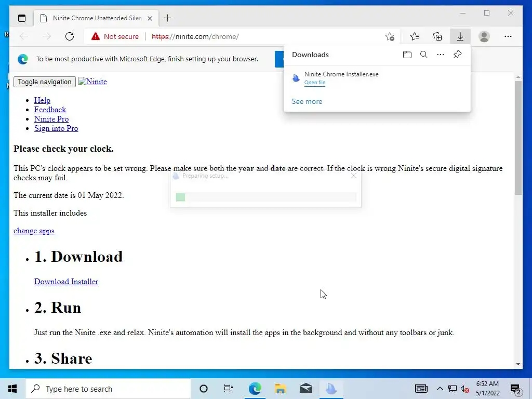Open the muted volume tray icon
This screenshot has width=532, height=399.
pos(464,389)
